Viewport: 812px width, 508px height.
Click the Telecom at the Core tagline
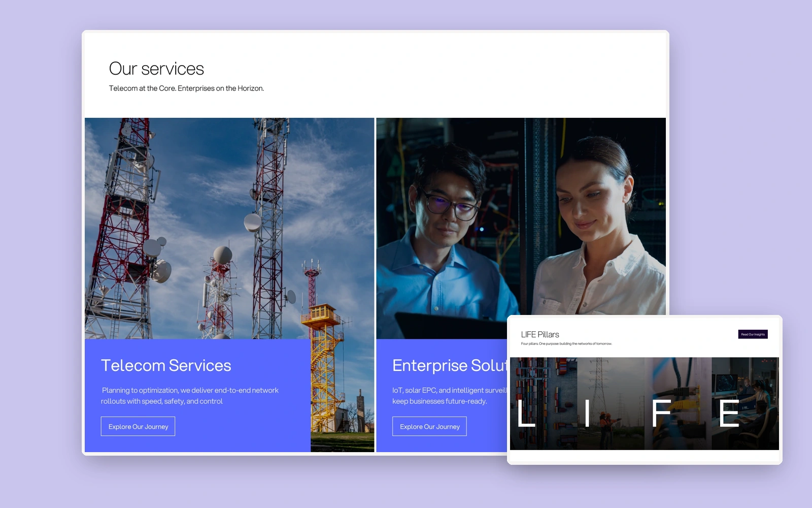186,88
